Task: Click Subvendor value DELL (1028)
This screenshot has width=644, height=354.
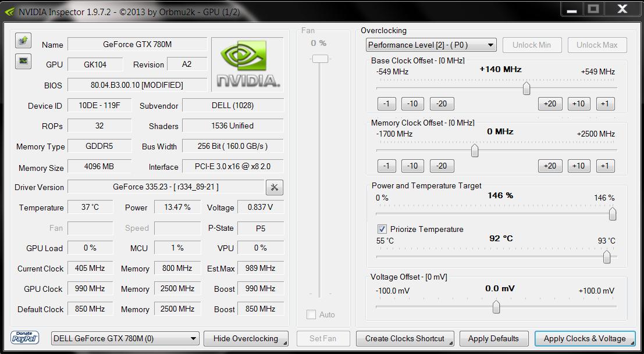Action: 233,105
